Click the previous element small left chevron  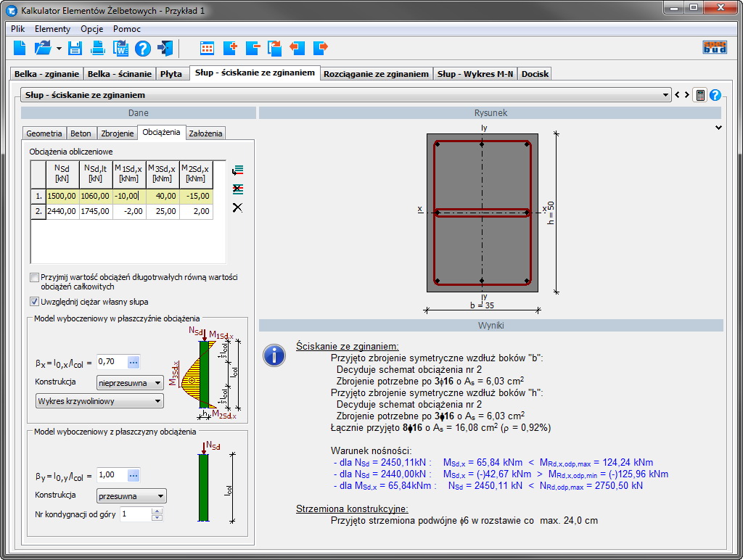click(677, 95)
